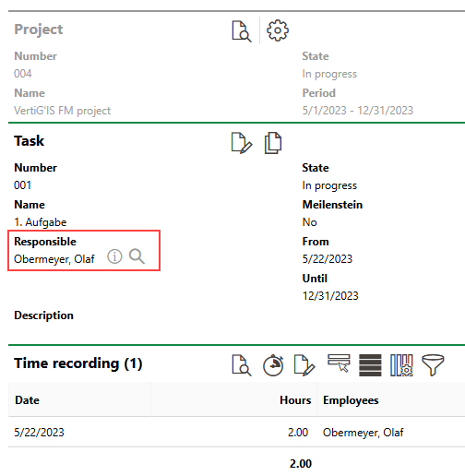Edit the Task using the pencil document icon
This screenshot has height=476, width=465.
[x=242, y=143]
